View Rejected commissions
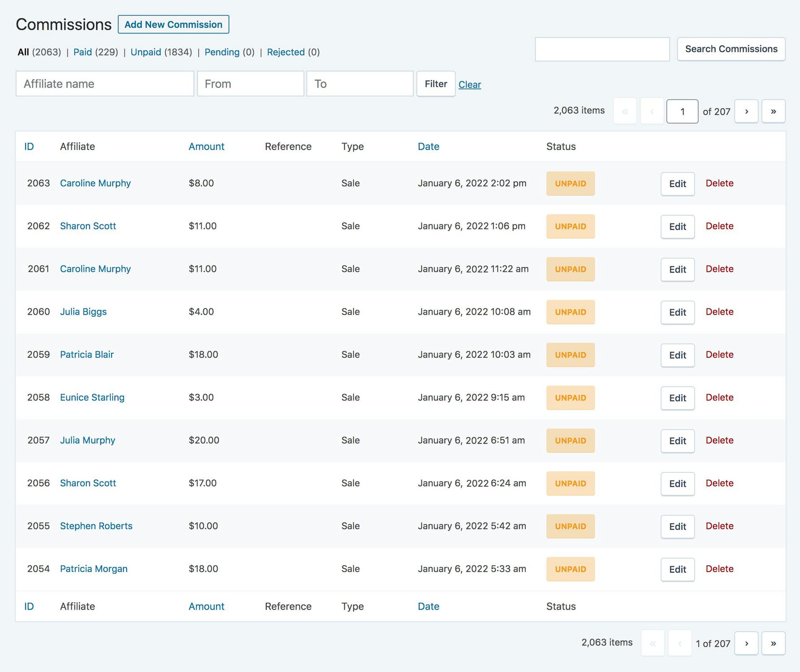Image resolution: width=800 pixels, height=672 pixels. click(x=286, y=52)
